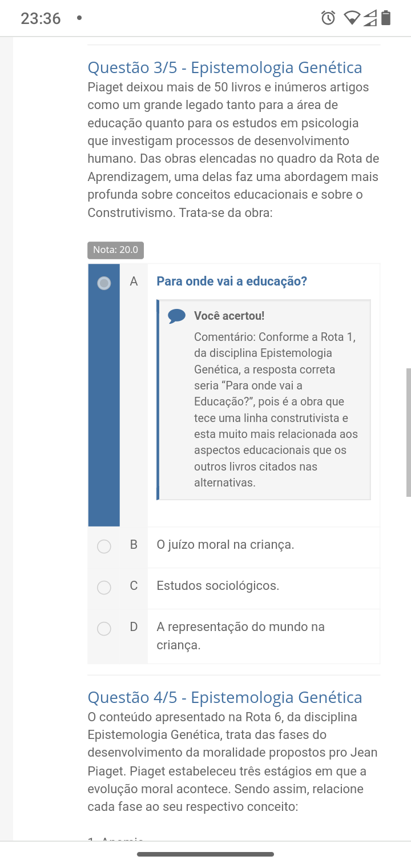Open Questão 4/5 Epistemologia Genética heading
The width and height of the screenshot is (411, 868).
pos(225,697)
